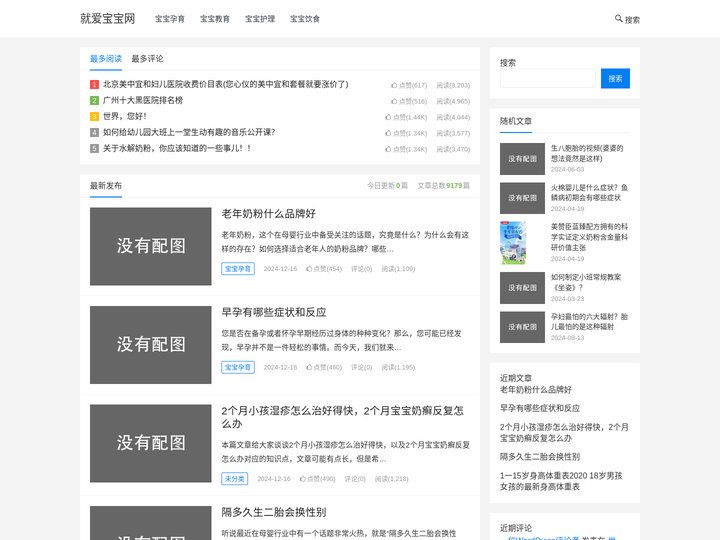Click 未分类 tag under 湿疹 article
This screenshot has width=720, height=540.
point(235,478)
